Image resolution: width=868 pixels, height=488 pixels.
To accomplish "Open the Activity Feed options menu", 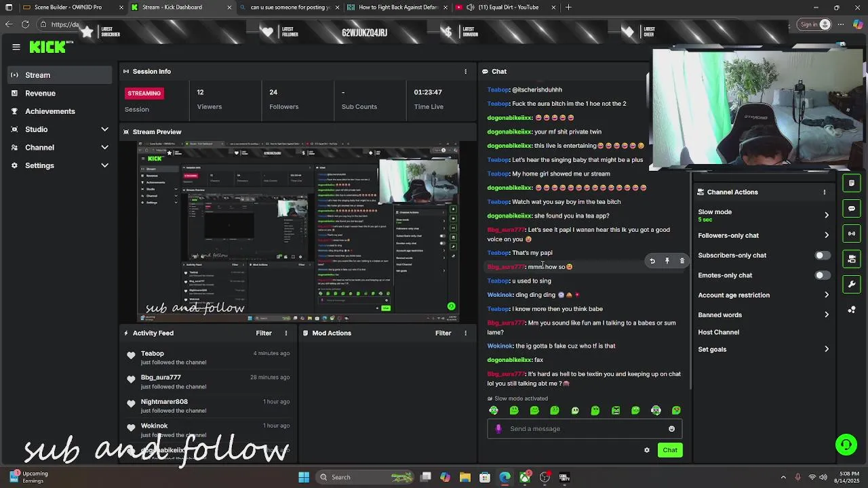I will pos(285,333).
